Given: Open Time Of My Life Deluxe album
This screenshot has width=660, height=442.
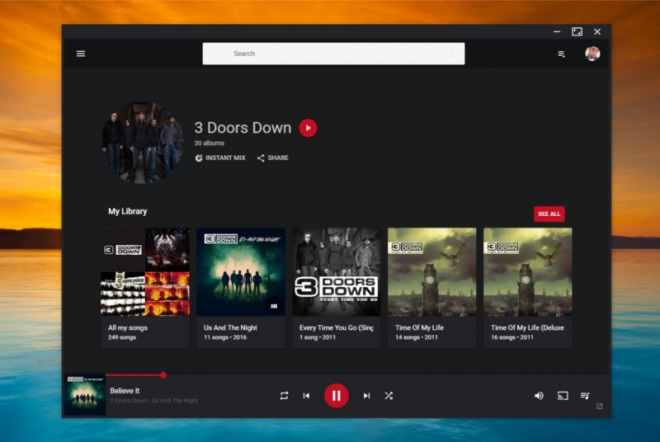Looking at the screenshot, I should tap(528, 288).
